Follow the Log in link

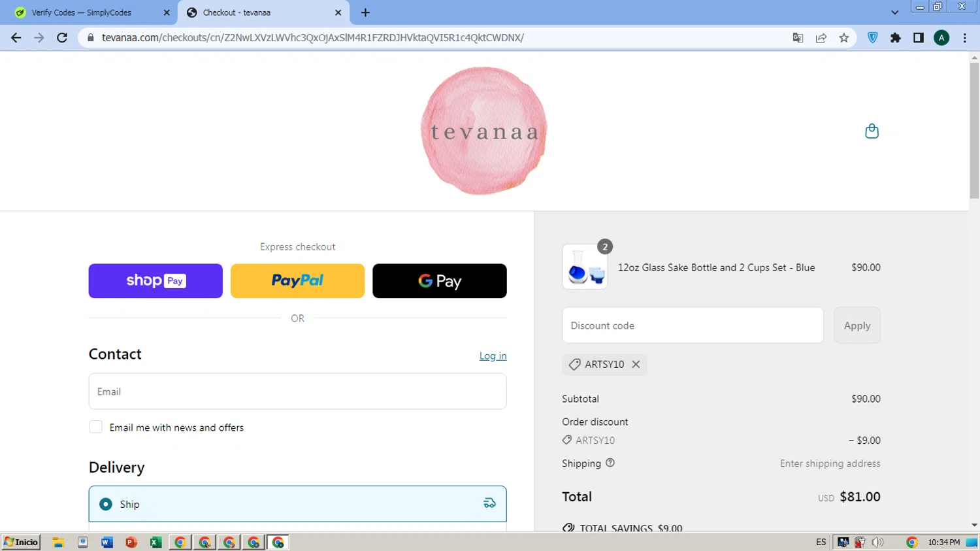point(493,356)
